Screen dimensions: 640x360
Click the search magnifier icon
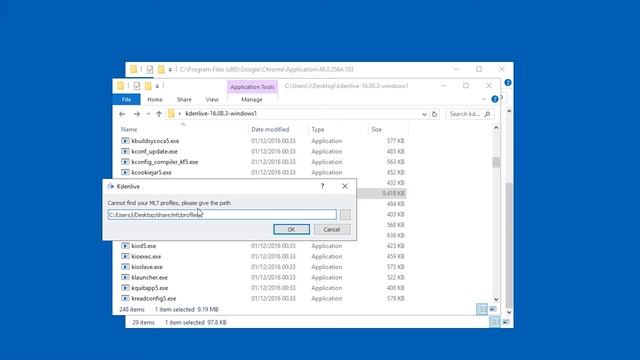(x=487, y=114)
